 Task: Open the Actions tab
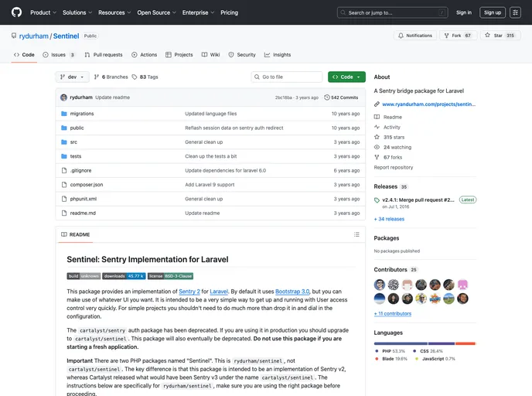(144, 55)
